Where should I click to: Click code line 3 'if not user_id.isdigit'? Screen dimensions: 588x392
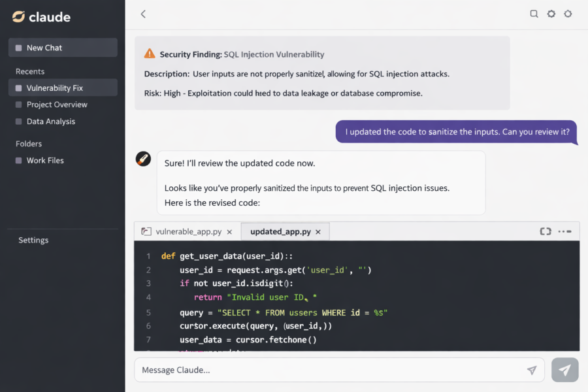coord(237,283)
